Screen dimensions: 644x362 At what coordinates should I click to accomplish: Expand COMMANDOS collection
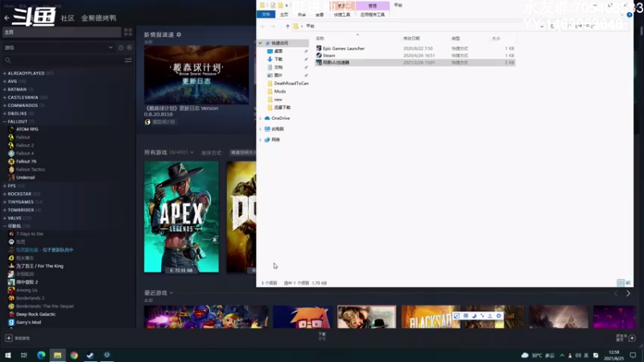pyautogui.click(x=5, y=105)
